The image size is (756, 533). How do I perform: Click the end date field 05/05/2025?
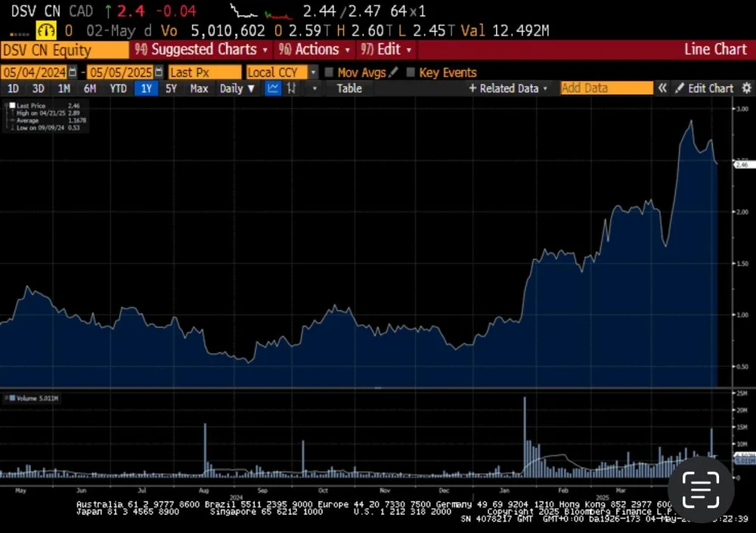(120, 73)
